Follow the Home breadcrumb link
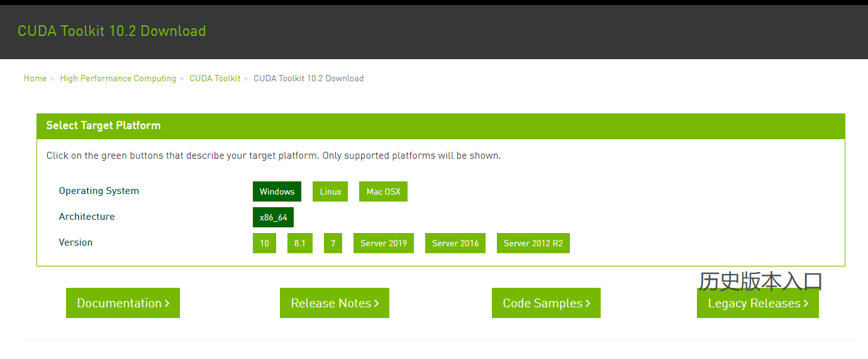Screen dimensions: 868x359 click(35, 79)
